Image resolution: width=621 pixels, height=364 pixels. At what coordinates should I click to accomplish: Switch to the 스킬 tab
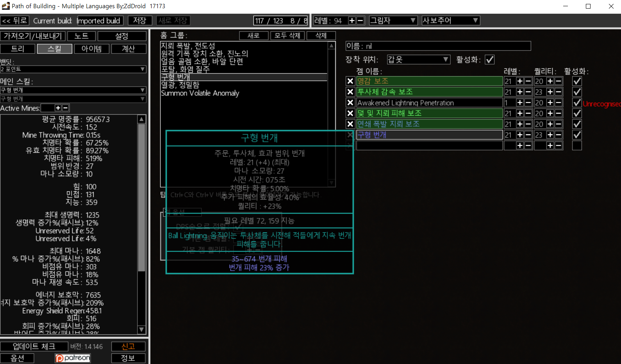coord(55,49)
